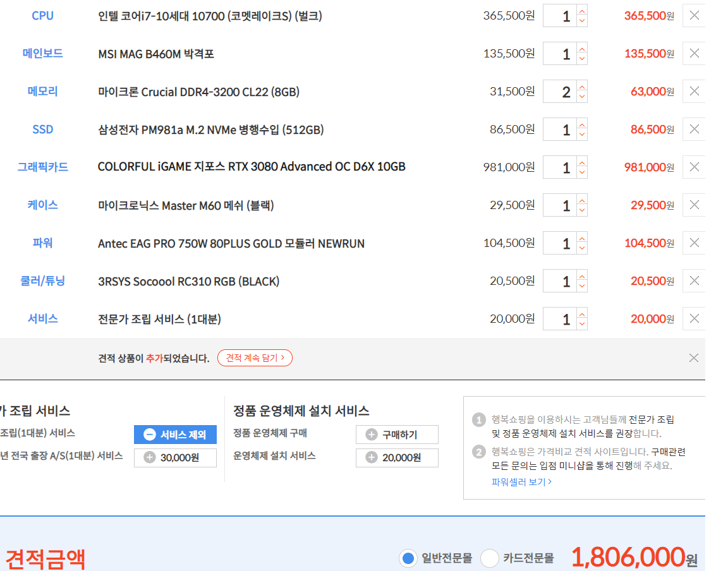Image resolution: width=728 pixels, height=571 pixels.
Task: Remove the 전문가 조립 서비스 row
Action: click(694, 318)
